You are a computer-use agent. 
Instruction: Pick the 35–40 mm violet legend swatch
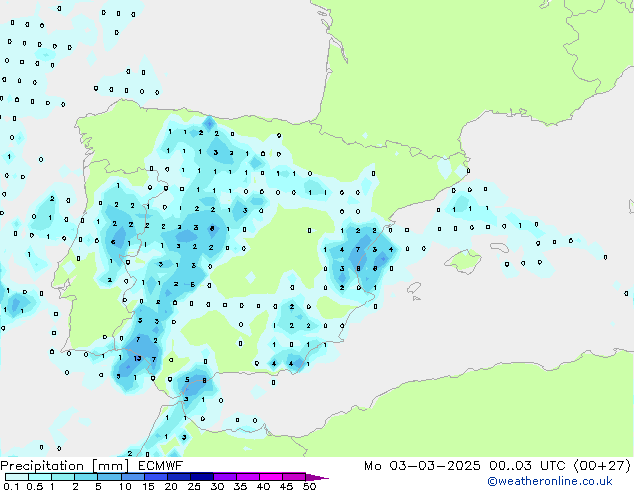[x=248, y=477]
